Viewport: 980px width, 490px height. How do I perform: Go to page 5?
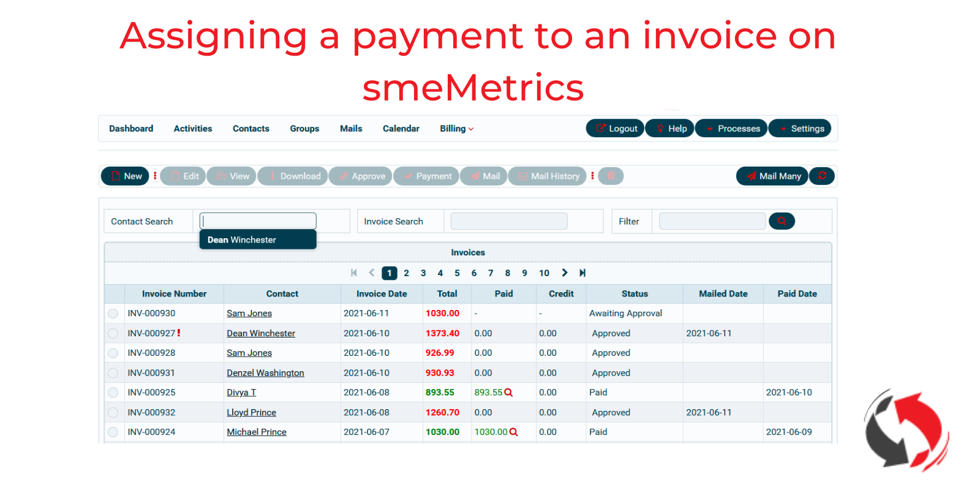[x=457, y=273]
